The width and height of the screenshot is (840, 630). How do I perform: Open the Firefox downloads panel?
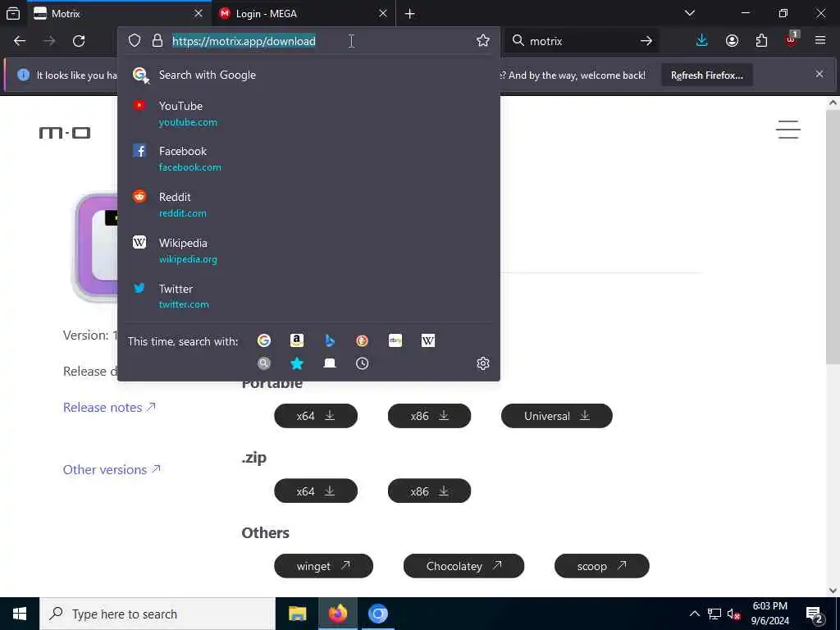point(702,41)
